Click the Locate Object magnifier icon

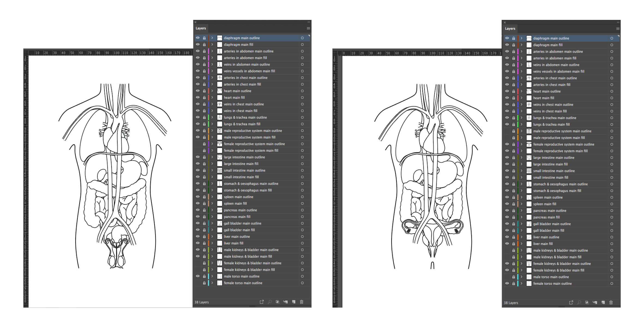(x=270, y=302)
